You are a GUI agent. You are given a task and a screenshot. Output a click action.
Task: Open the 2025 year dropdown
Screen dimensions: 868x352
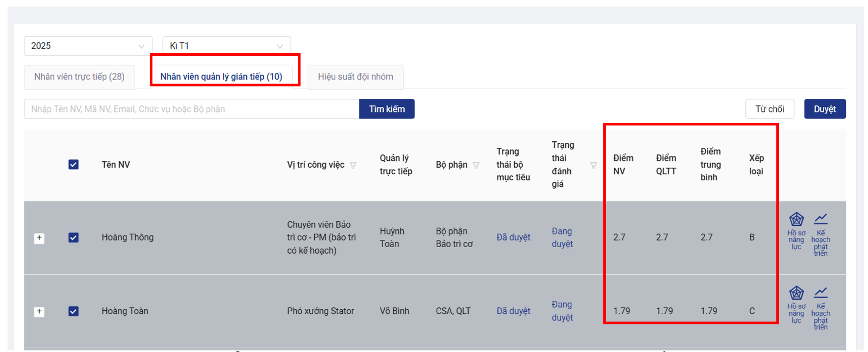pos(88,46)
